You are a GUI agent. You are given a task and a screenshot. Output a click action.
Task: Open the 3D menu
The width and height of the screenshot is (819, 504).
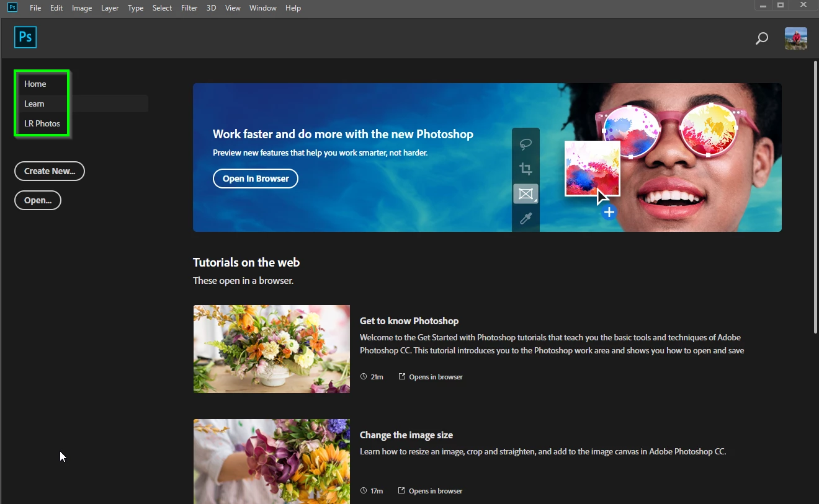click(211, 8)
